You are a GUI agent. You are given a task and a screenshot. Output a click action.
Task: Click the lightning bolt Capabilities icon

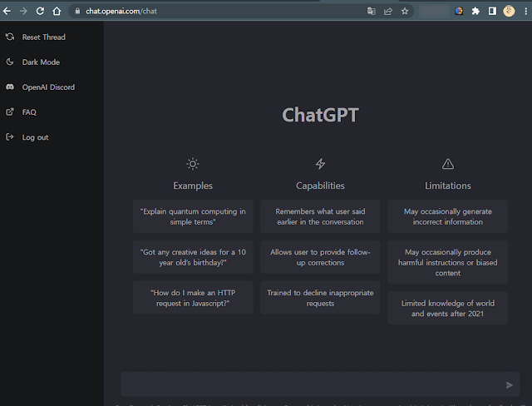(320, 164)
